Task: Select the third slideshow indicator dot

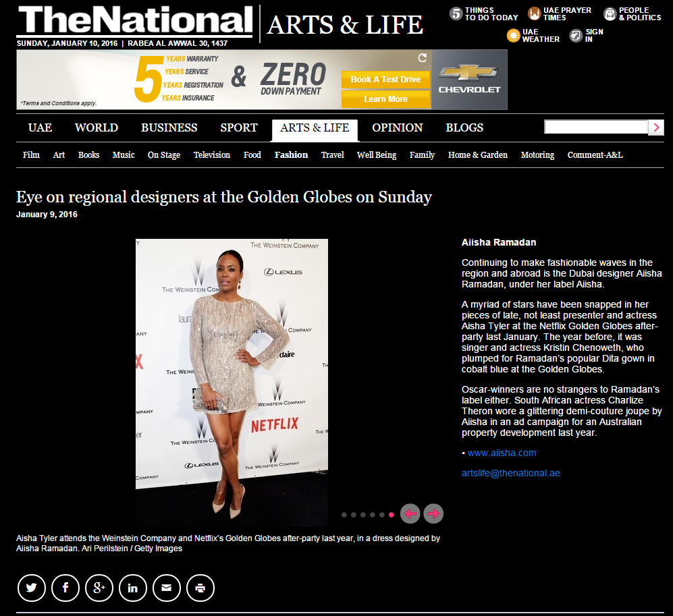Action: coord(363,515)
